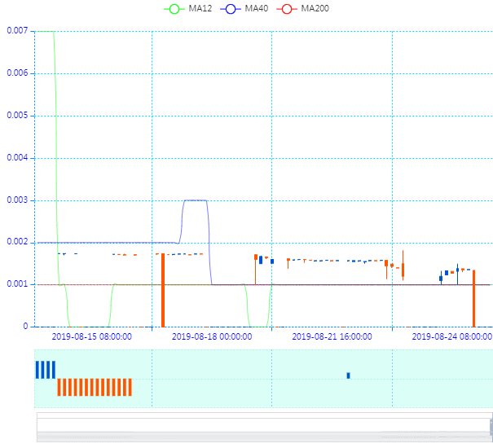The width and height of the screenshot is (493, 448).
Task: Click the blue MA40 legend circle icon
Action: pos(231,9)
